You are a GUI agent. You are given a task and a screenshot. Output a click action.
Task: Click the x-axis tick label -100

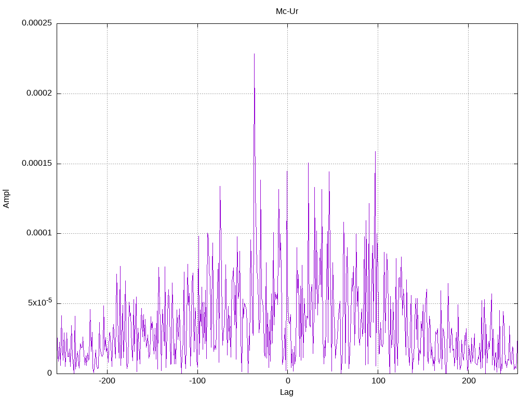coord(197,381)
